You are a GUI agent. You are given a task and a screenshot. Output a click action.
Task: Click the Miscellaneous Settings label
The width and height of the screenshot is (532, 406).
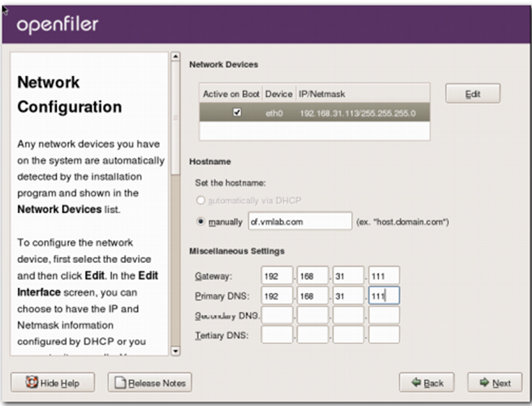pyautogui.click(x=237, y=251)
